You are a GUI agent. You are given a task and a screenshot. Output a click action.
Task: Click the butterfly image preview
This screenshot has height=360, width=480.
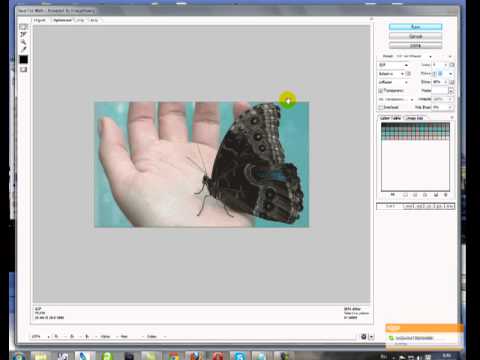click(202, 165)
